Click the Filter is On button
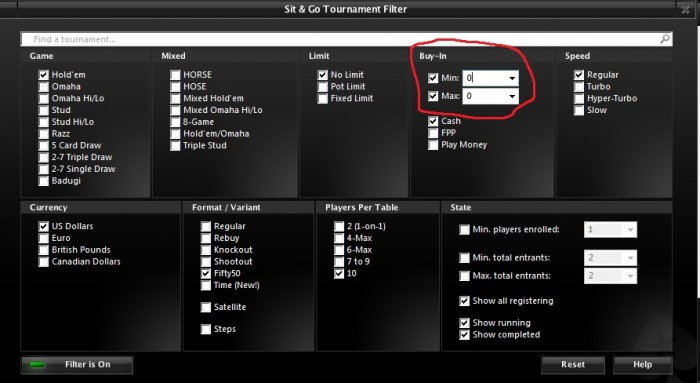This screenshot has height=383, width=700. [77, 365]
